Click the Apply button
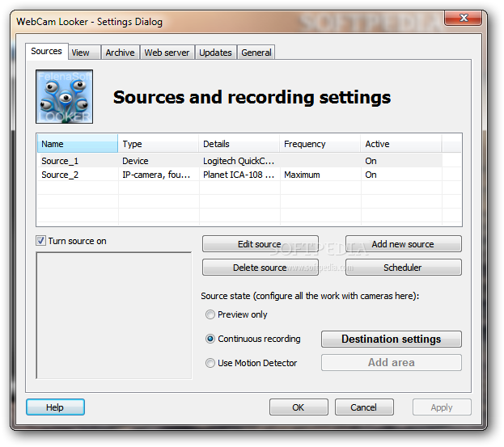 [442, 407]
